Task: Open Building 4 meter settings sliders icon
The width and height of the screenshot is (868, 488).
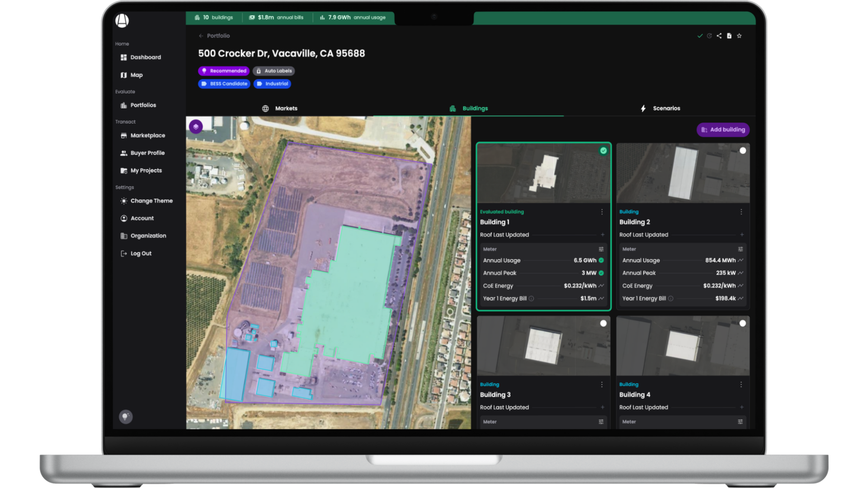Action: tap(741, 422)
